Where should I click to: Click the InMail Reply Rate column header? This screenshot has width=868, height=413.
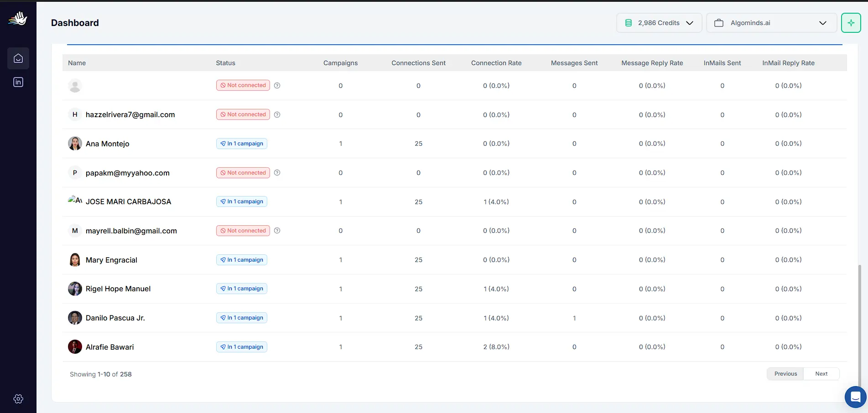coord(788,63)
